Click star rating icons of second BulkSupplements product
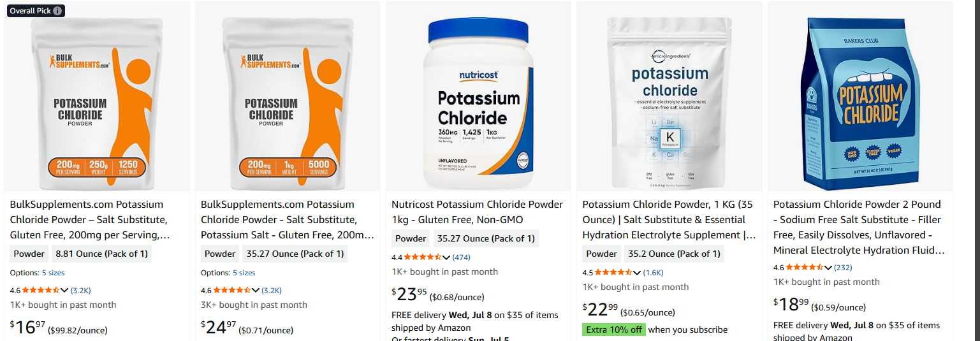 click(231, 290)
